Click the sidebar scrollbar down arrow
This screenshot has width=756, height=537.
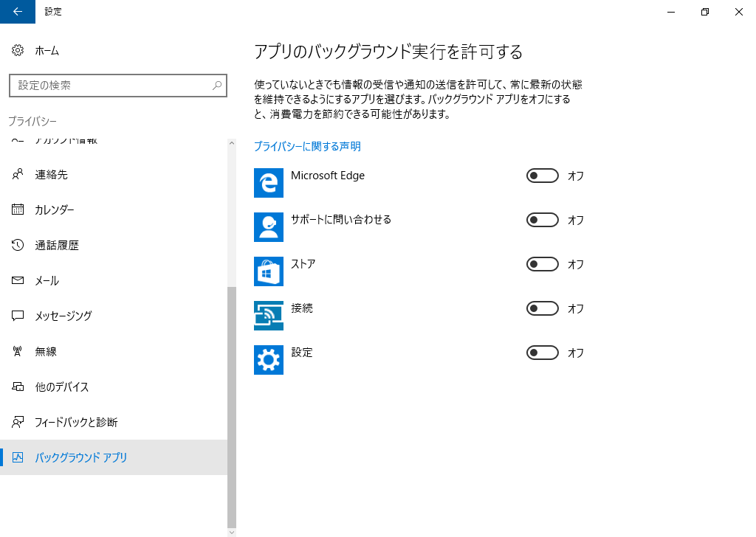232,532
